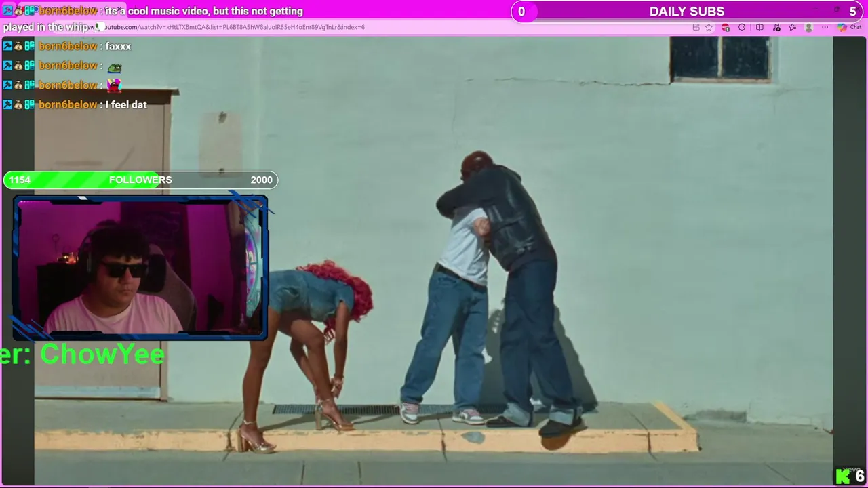
Task: Click the green Kick logo icon
Action: [843, 476]
